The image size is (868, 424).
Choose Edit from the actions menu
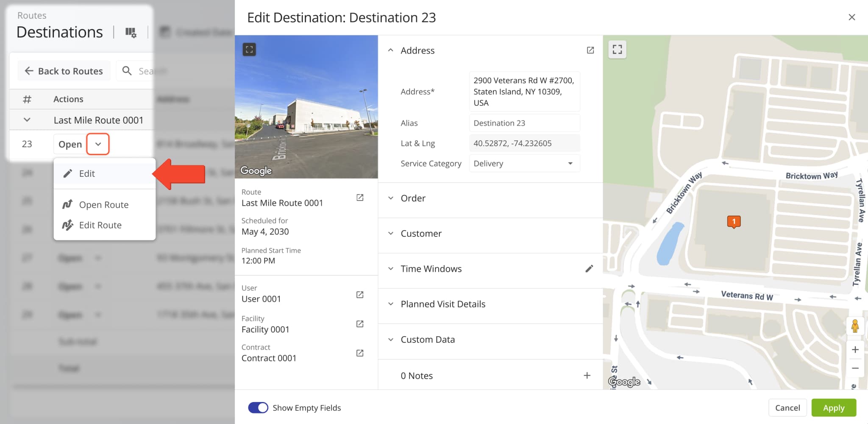86,173
